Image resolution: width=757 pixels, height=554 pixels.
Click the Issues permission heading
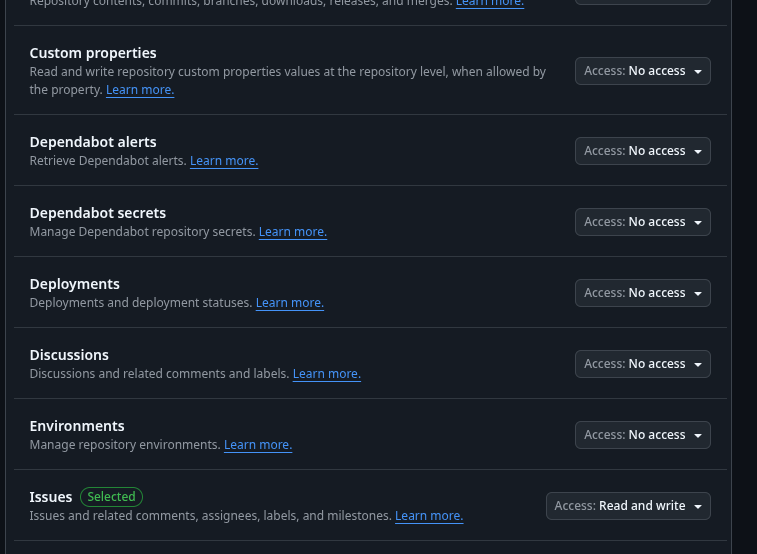[x=51, y=497]
